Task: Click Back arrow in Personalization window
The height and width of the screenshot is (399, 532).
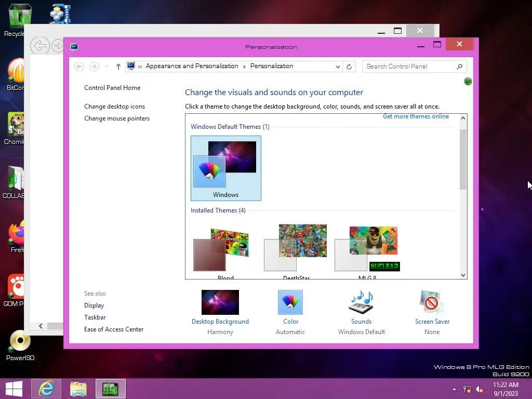Action: click(x=79, y=66)
